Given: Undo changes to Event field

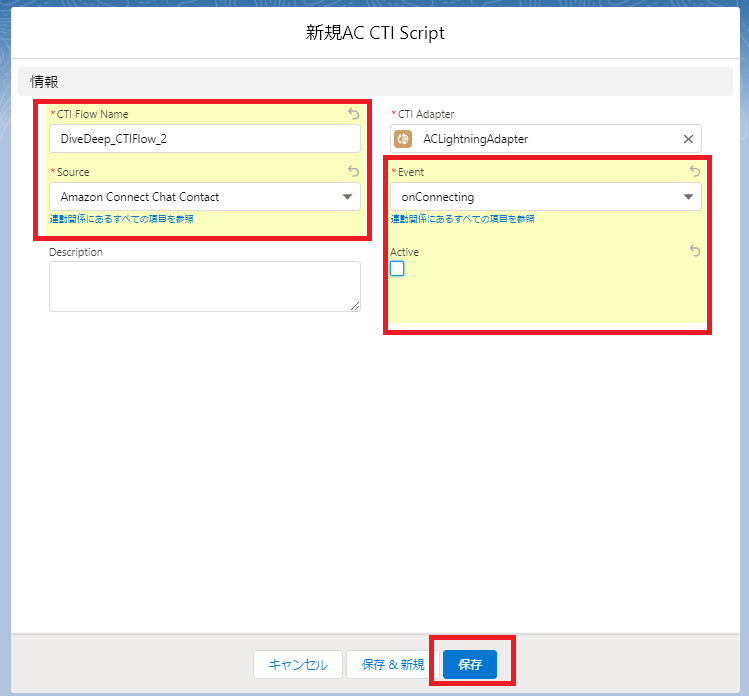Looking at the screenshot, I should coord(695,171).
